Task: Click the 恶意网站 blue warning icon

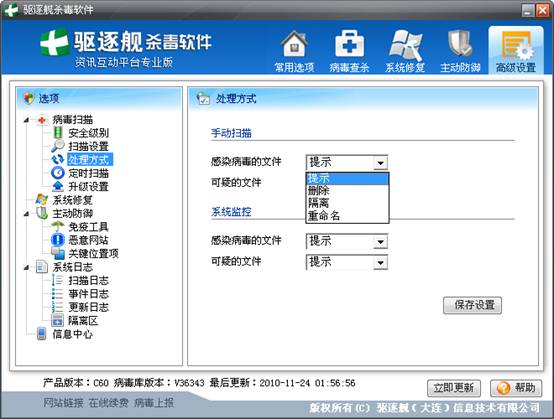Action: point(58,240)
